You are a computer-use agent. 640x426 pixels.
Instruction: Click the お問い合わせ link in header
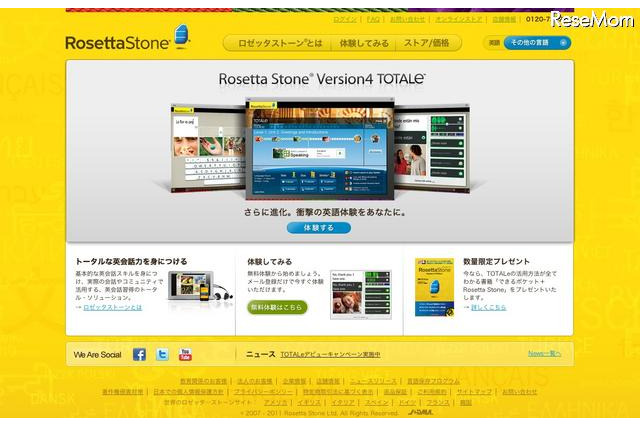point(407,19)
